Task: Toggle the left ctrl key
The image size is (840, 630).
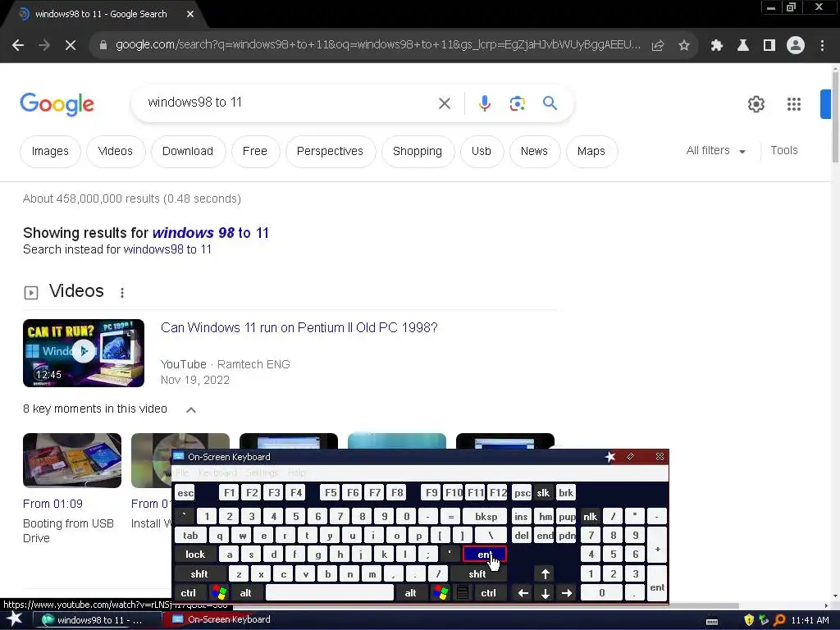Action: [x=188, y=593]
